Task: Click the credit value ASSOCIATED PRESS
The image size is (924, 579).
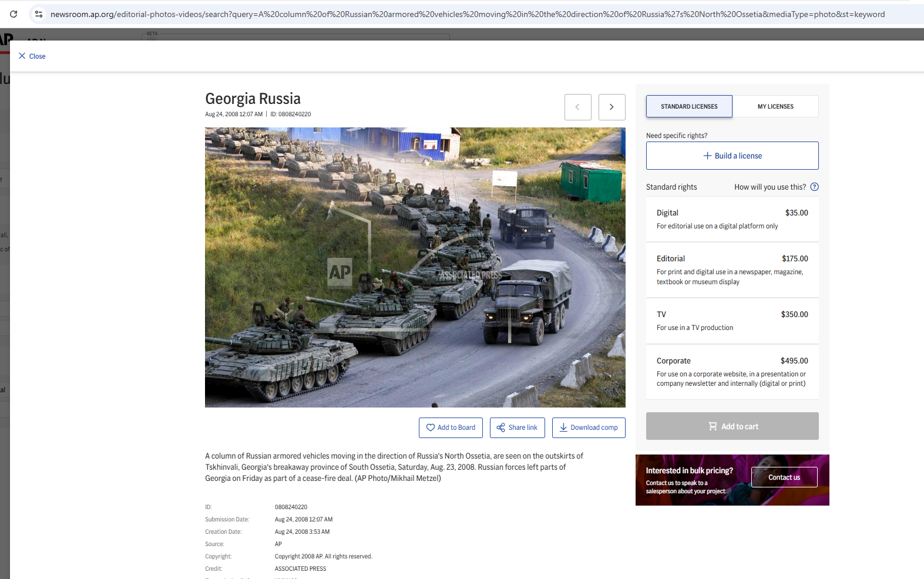Action: pyautogui.click(x=300, y=569)
